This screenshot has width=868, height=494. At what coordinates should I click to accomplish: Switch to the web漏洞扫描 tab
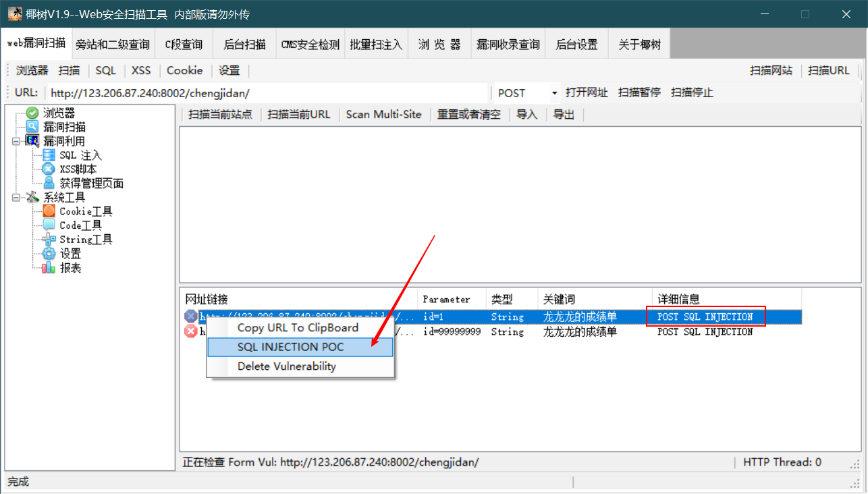36,44
